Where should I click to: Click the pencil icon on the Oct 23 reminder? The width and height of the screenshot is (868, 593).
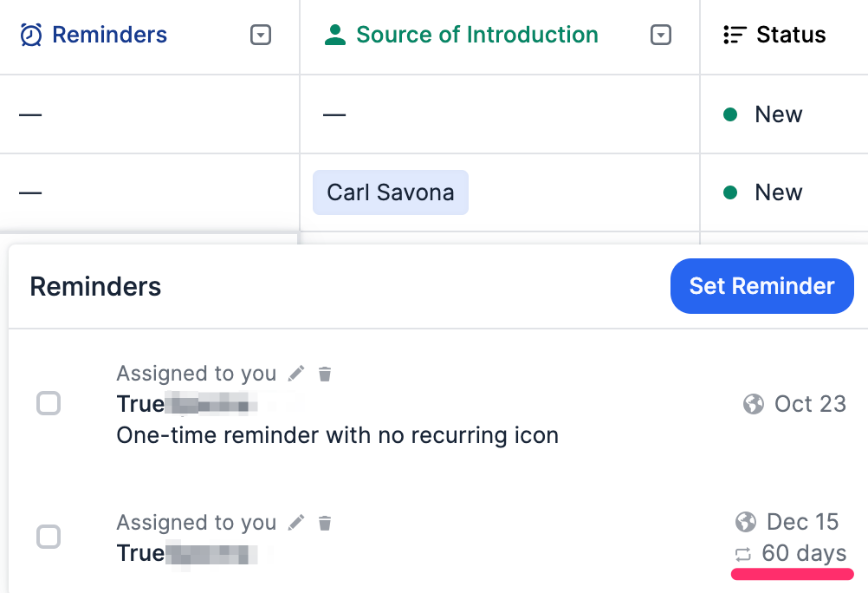pos(295,373)
